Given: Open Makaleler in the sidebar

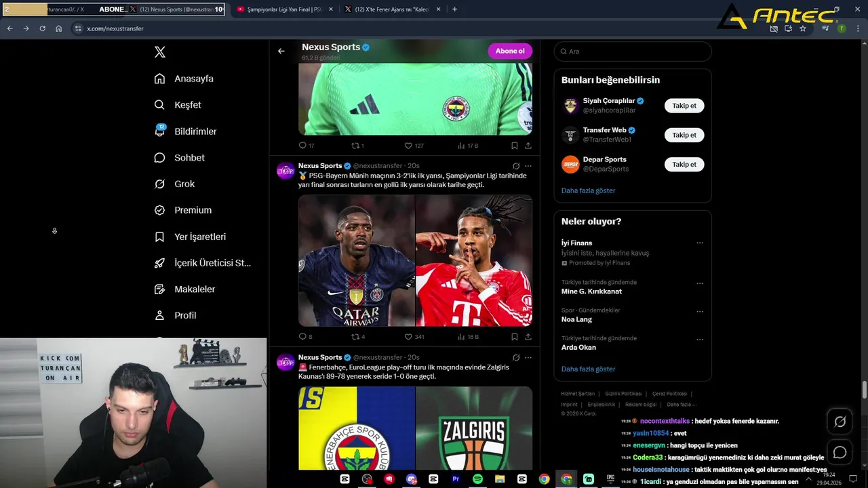Looking at the screenshot, I should 184,289.
